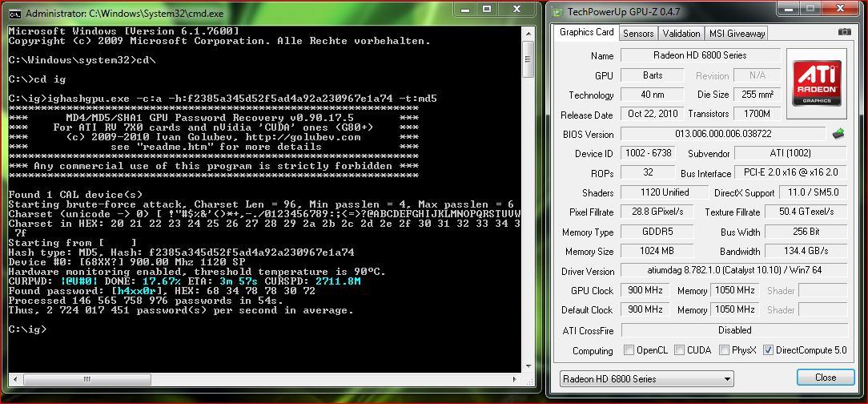Image resolution: width=868 pixels, height=404 pixels.
Task: Click the GPU field showing Barts
Action: [x=652, y=75]
